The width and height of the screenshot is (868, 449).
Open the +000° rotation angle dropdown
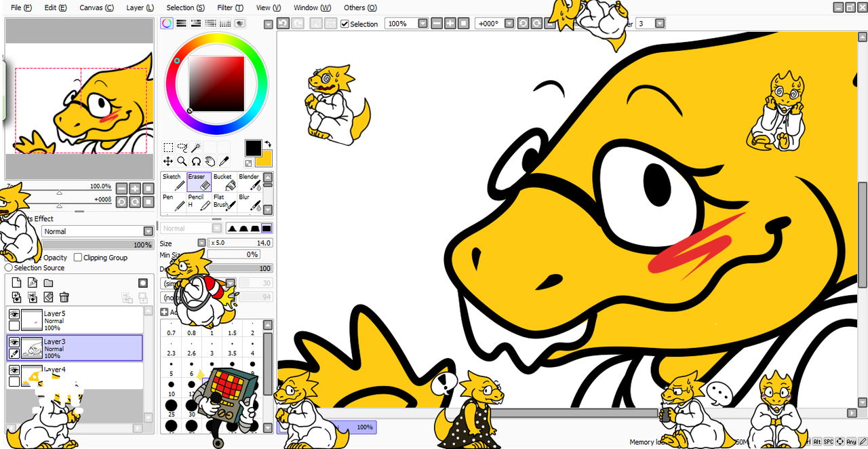[x=508, y=24]
